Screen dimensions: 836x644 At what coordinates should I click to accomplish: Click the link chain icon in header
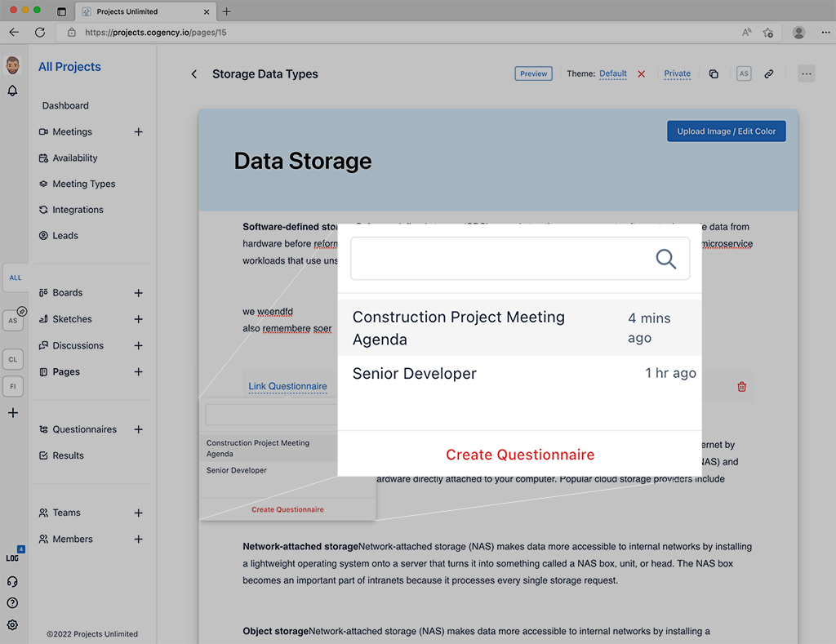pyautogui.click(x=768, y=74)
